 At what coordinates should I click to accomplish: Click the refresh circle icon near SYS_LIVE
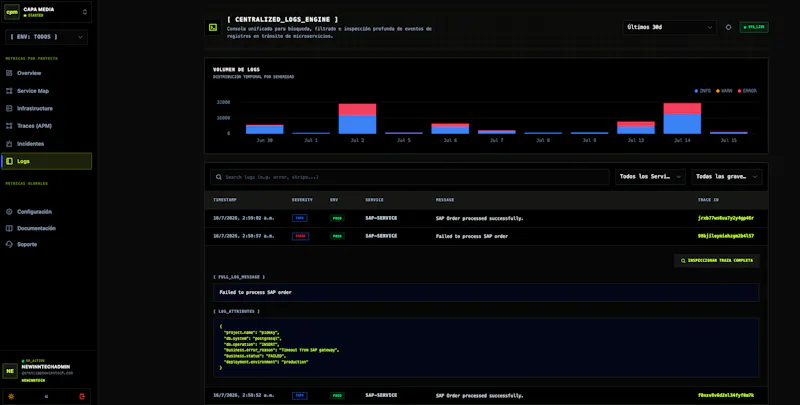729,27
